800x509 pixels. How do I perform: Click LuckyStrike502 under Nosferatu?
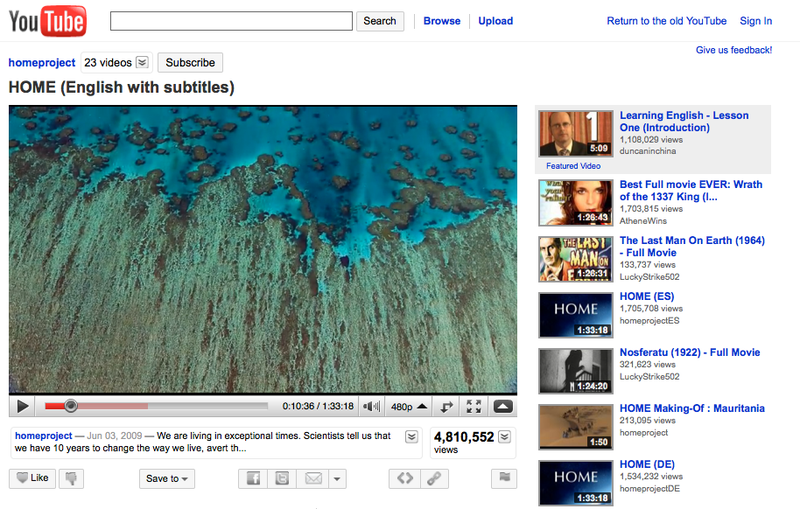coord(649,377)
